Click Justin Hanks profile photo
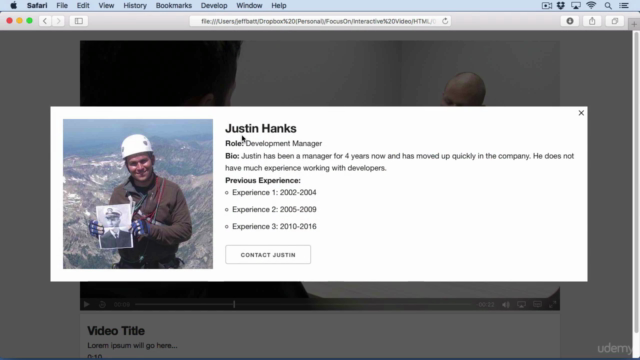The width and height of the screenshot is (640, 360). pos(138,194)
